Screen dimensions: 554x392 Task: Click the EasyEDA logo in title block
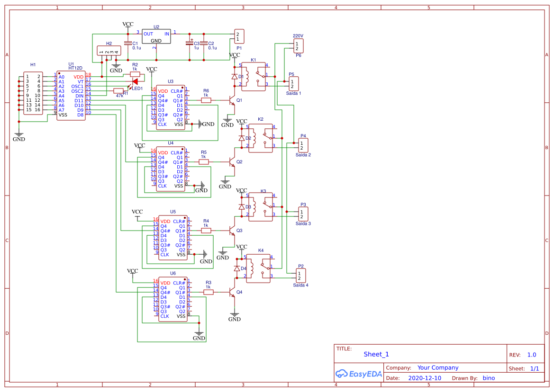coord(359,374)
